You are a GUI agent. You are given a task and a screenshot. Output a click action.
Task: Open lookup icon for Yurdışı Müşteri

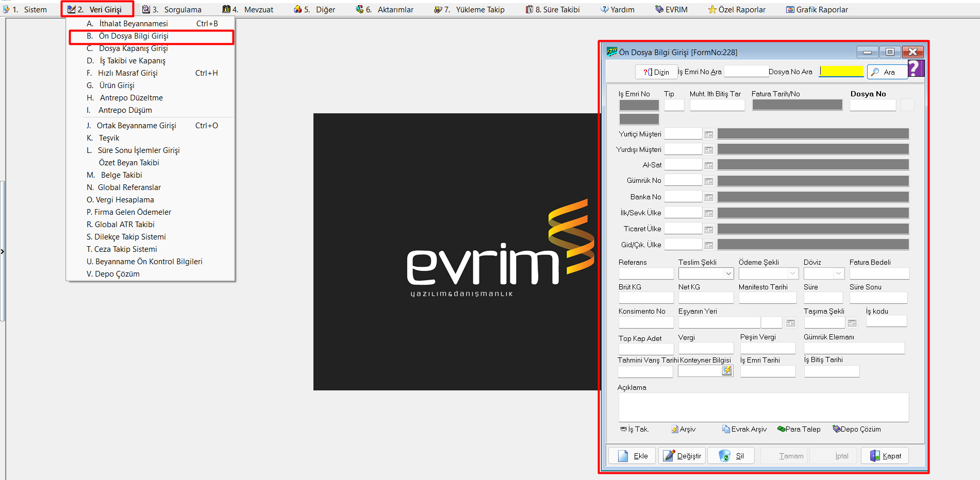pyautogui.click(x=709, y=150)
